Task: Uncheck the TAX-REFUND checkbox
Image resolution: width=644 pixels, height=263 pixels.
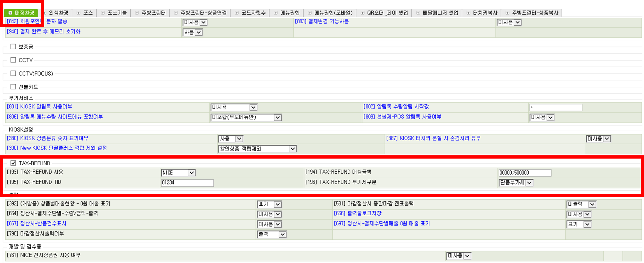Action: [13, 163]
